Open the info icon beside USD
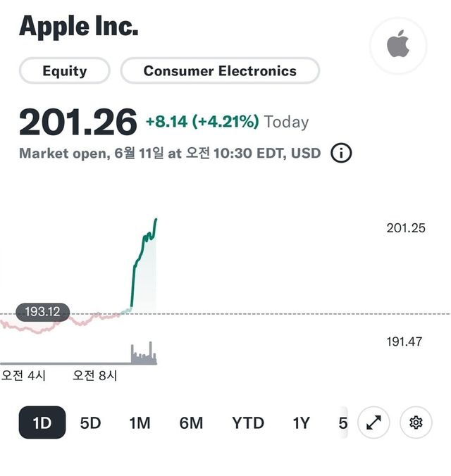The width and height of the screenshot is (451, 476). coord(341,153)
